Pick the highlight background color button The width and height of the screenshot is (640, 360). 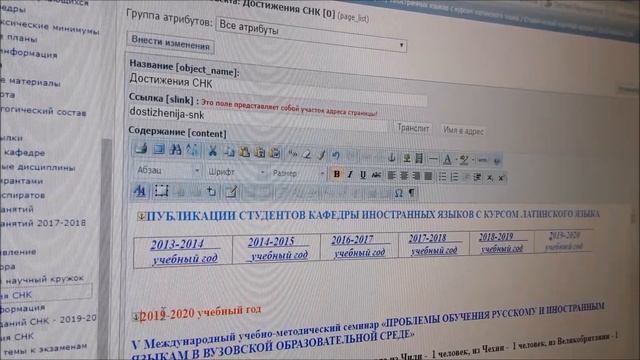point(464,160)
